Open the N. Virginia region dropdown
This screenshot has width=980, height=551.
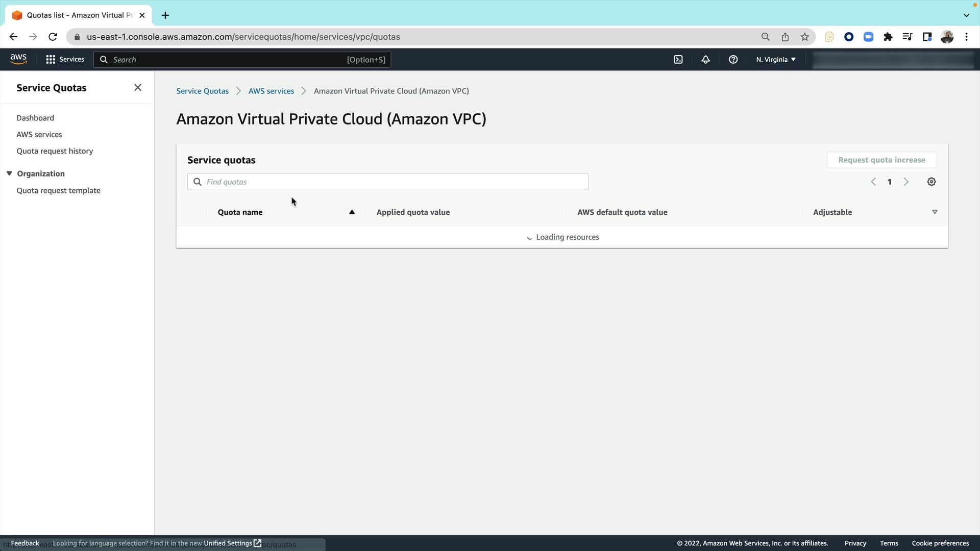click(x=776, y=60)
